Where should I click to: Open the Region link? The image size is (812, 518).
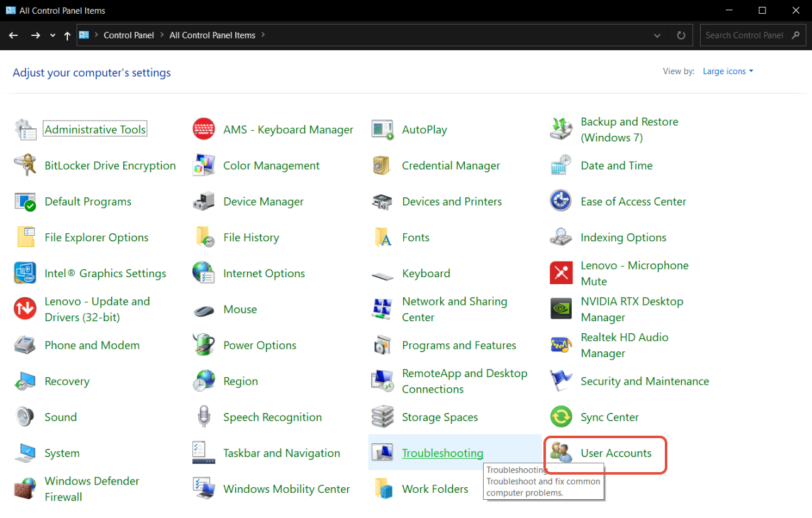pos(241,381)
